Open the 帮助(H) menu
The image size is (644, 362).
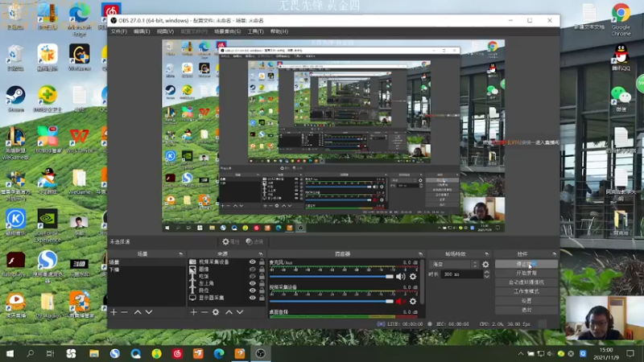point(279,31)
